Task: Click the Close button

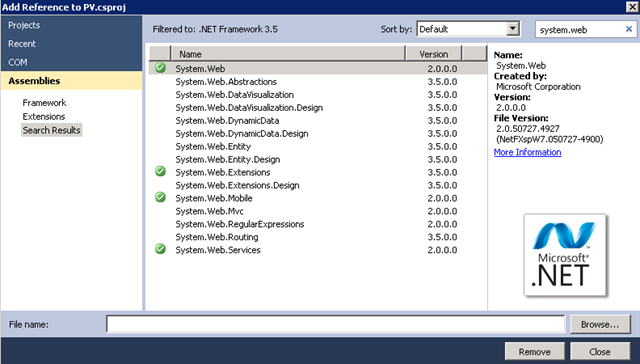Action: (x=600, y=351)
